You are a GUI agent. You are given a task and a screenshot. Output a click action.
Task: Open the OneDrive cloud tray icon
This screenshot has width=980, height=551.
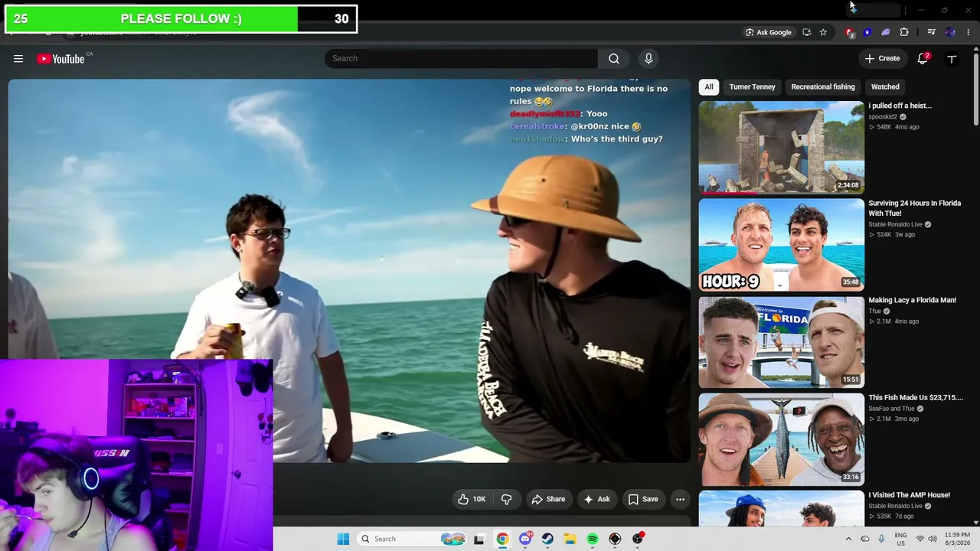(865, 539)
